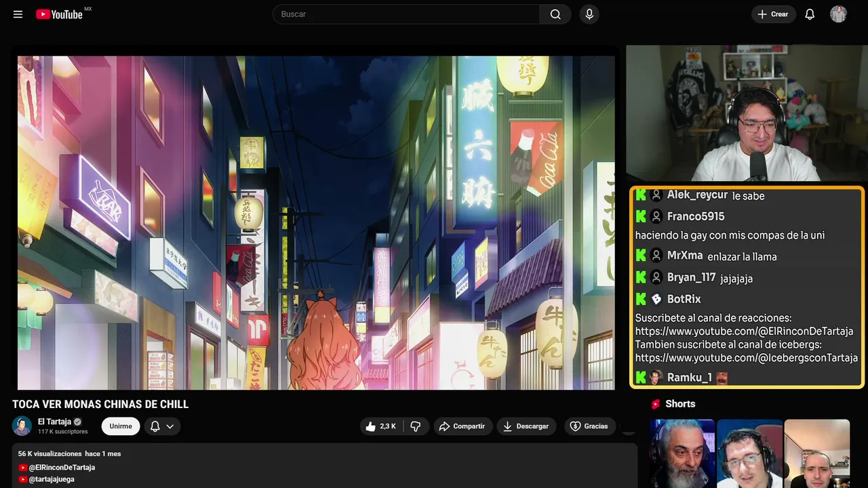This screenshot has height=488, width=868.
Task: Open the short with the white-bearded man
Action: coord(682,453)
